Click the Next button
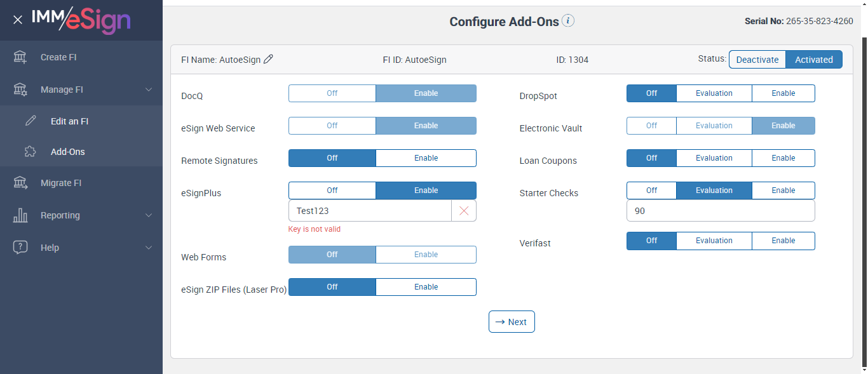This screenshot has height=374, width=868. 512,322
